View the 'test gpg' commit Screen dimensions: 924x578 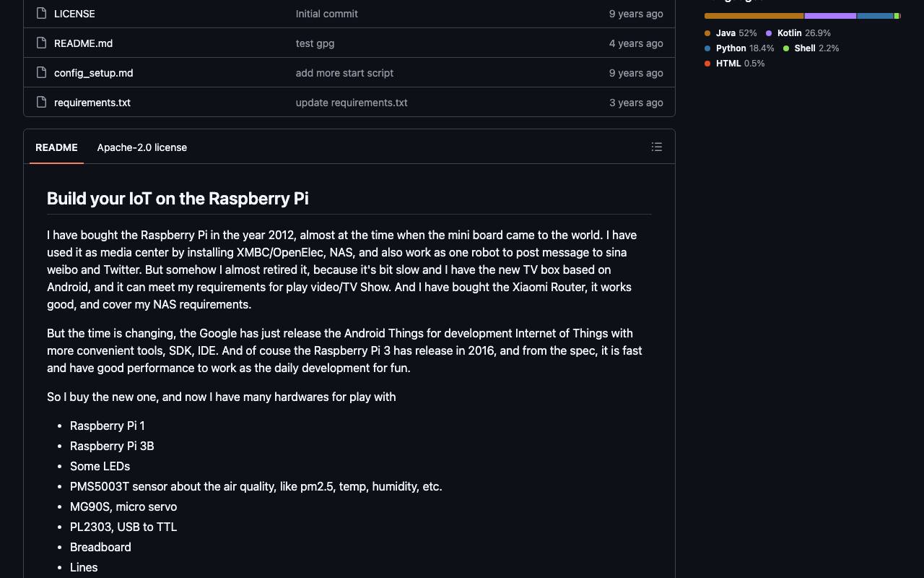[315, 43]
